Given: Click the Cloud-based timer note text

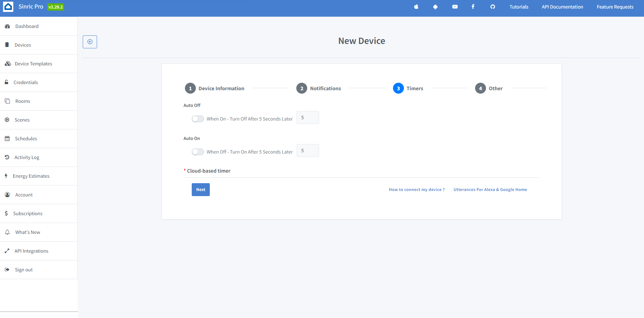Looking at the screenshot, I should point(209,171).
